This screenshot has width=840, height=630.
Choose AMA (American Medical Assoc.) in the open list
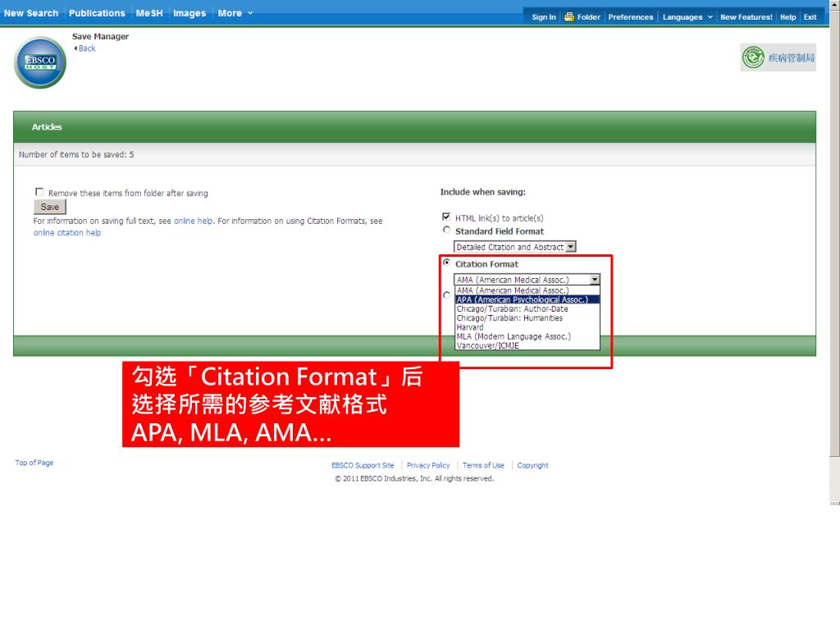pos(527,290)
